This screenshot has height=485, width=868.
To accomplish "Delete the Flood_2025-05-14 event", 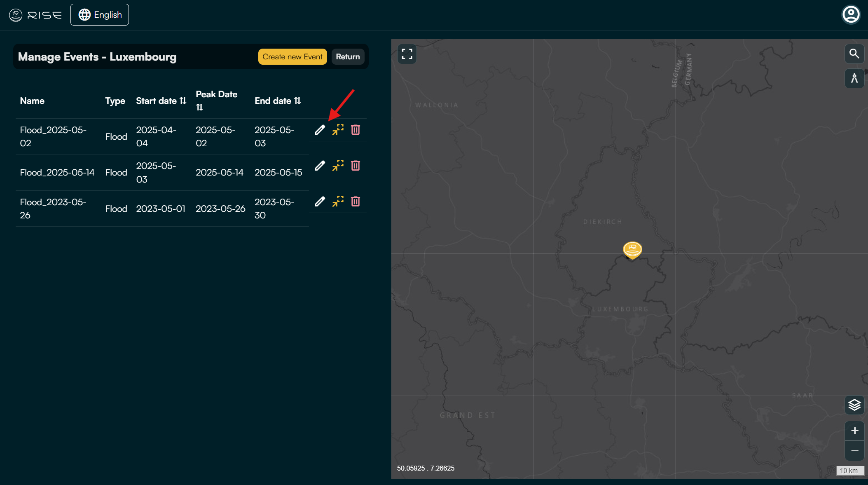I will click(356, 166).
